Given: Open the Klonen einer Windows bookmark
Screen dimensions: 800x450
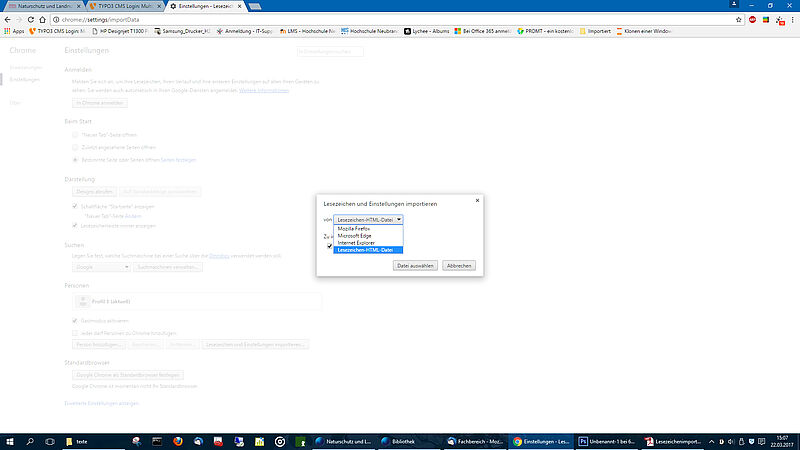Looking at the screenshot, I should (x=644, y=31).
